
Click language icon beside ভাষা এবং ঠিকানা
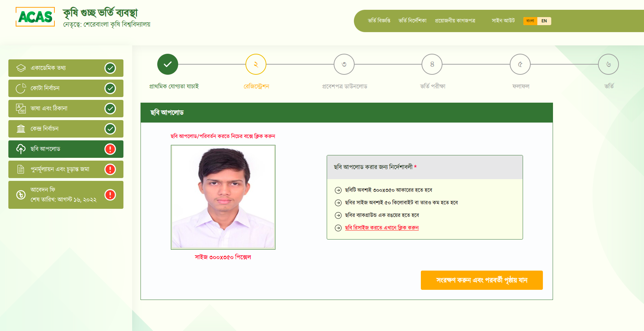(x=21, y=109)
